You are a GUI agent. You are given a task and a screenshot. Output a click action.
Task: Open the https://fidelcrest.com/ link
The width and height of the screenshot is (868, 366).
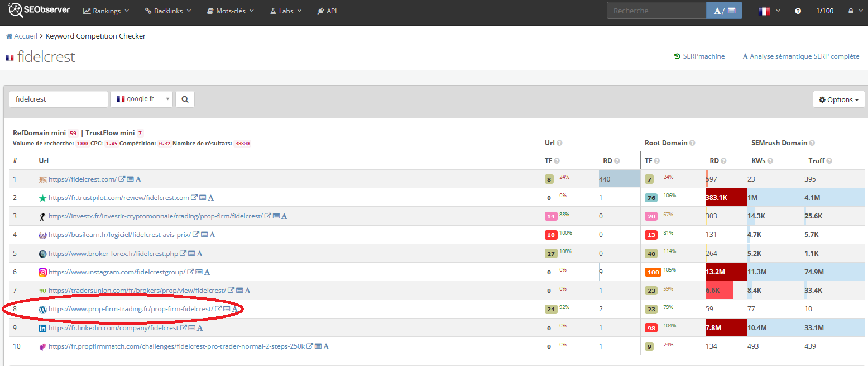pyautogui.click(x=83, y=179)
